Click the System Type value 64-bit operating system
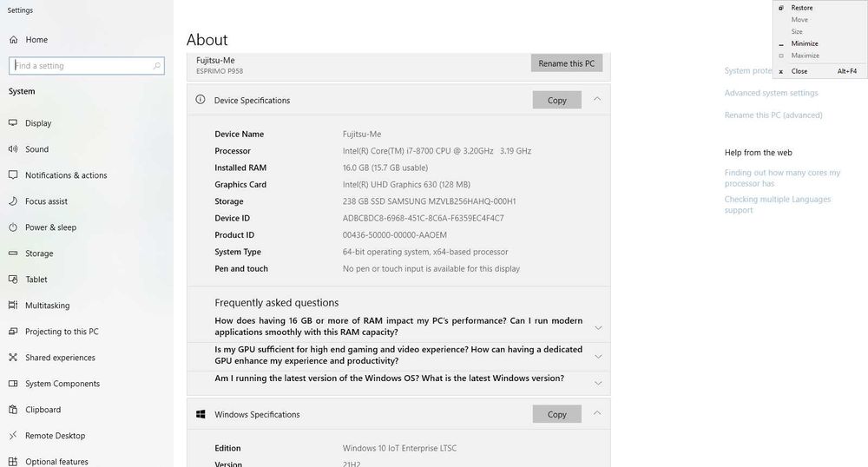868x467 pixels. [425, 252]
